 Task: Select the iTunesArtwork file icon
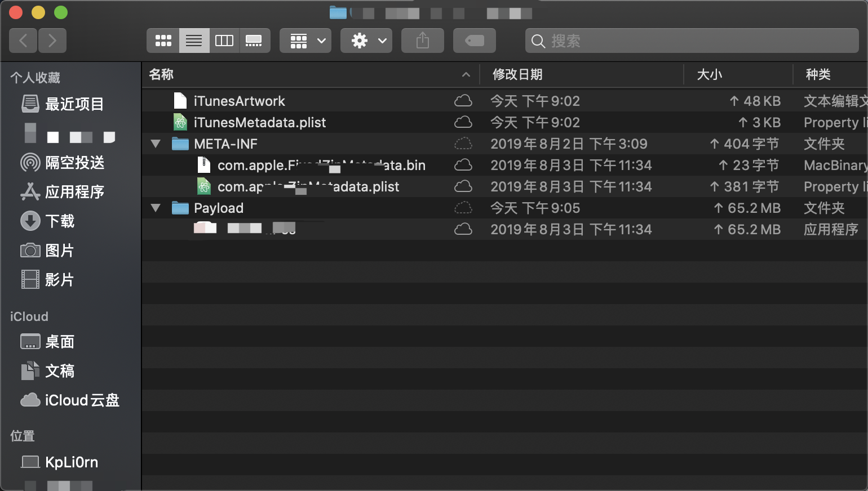pos(180,101)
